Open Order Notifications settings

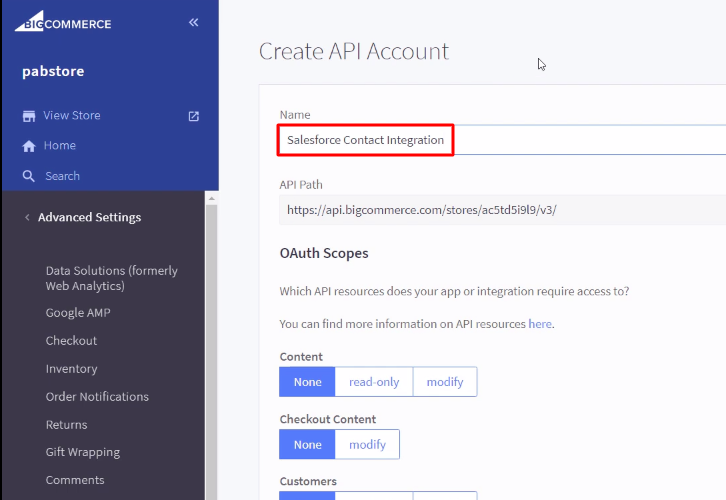coord(97,397)
